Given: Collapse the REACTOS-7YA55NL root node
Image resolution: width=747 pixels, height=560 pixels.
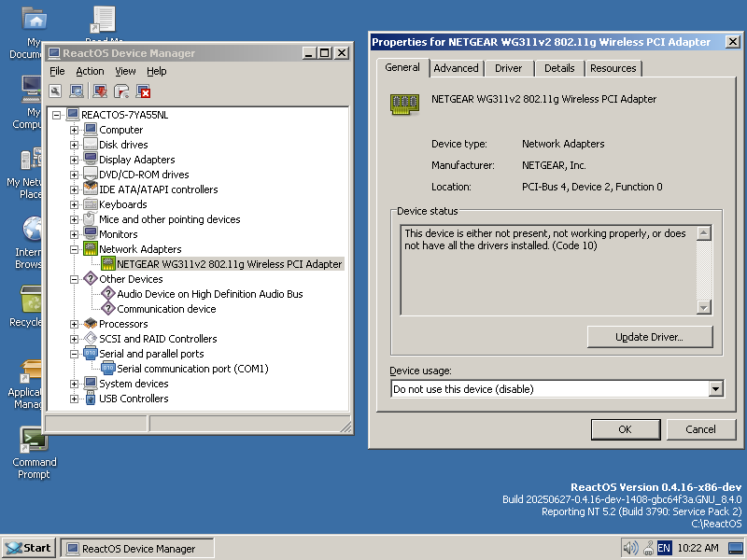Looking at the screenshot, I should pyautogui.click(x=57, y=115).
